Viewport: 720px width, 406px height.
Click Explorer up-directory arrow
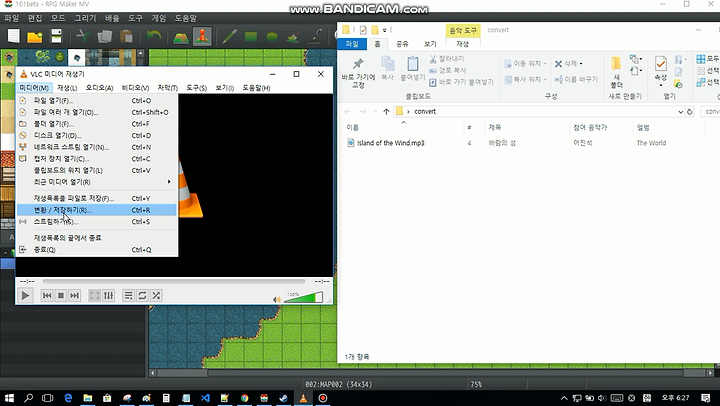tap(386, 112)
